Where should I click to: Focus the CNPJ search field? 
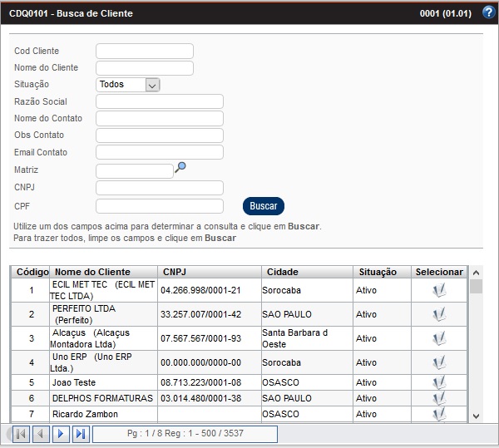(160, 188)
